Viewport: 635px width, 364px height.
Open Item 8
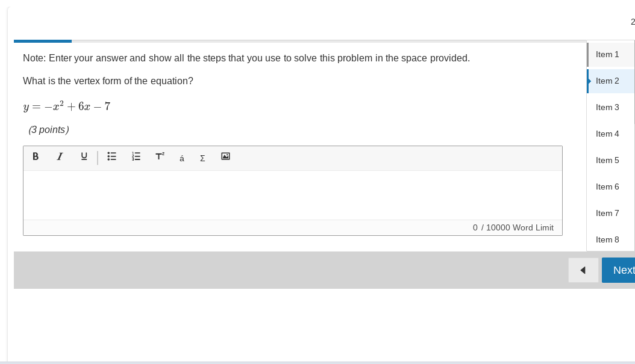pyautogui.click(x=607, y=239)
